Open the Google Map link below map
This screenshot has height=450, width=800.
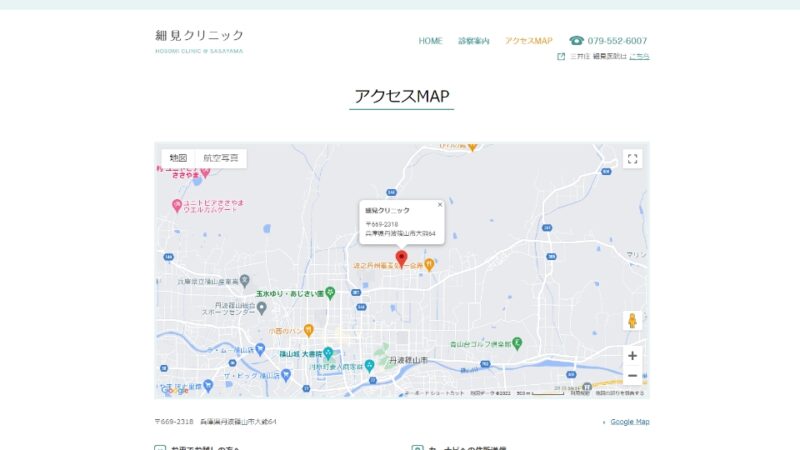point(630,422)
